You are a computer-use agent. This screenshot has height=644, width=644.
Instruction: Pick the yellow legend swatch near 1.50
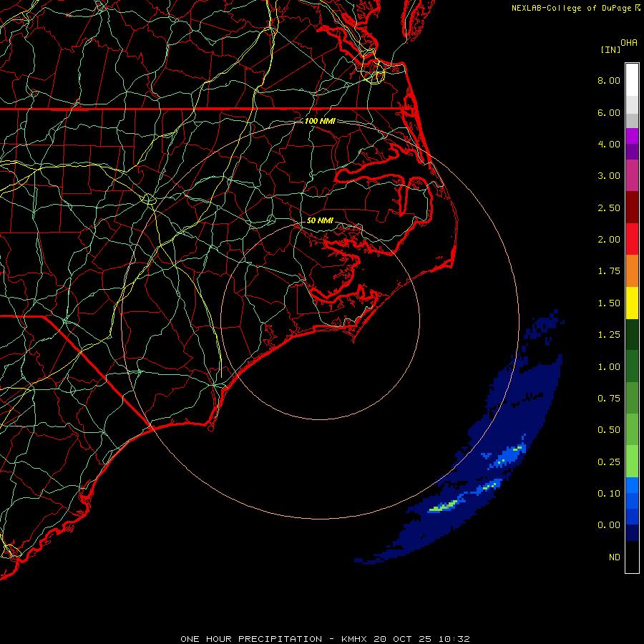pyautogui.click(x=632, y=303)
